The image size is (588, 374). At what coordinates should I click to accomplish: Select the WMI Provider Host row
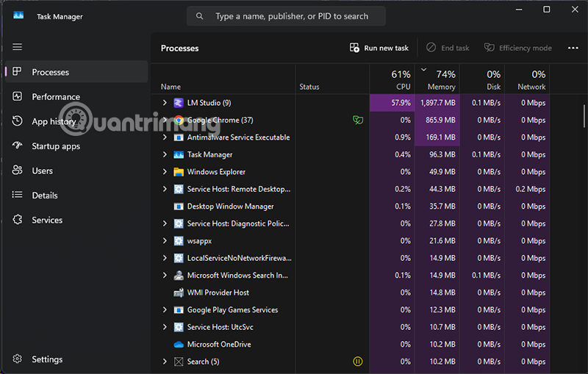(x=351, y=292)
